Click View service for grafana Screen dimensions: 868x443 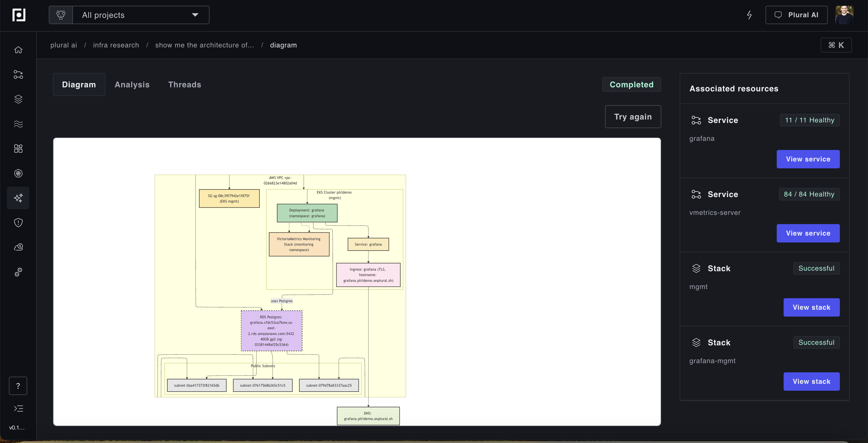click(808, 159)
